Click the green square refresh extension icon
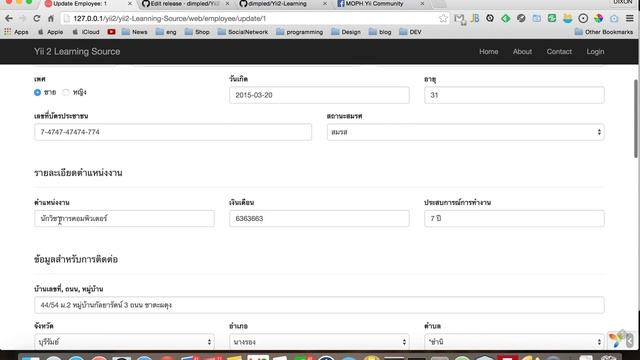Viewport: 640px width, 360px height. coord(552,18)
